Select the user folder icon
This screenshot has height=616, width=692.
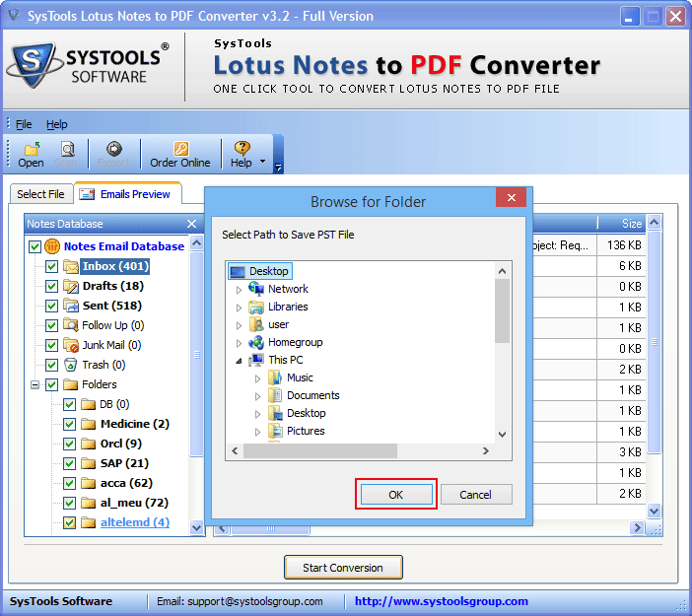coord(256,324)
